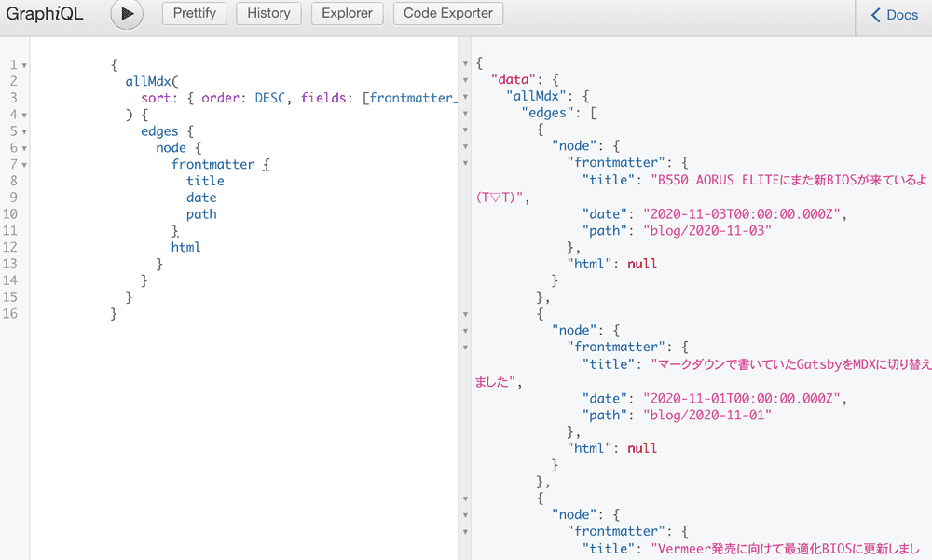Open the Docs sidebar
This screenshot has height=560, width=932.
coord(895,15)
